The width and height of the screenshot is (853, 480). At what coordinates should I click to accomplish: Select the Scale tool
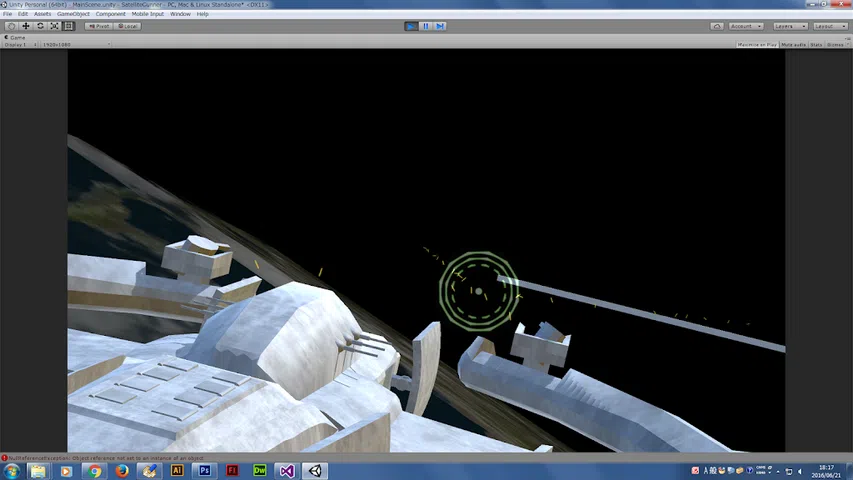point(54,26)
